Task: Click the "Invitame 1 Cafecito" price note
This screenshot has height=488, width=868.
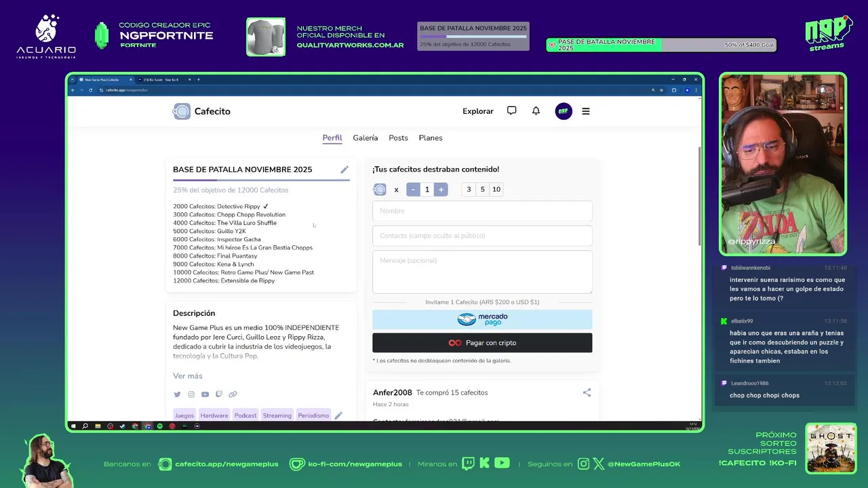Action: (x=482, y=302)
